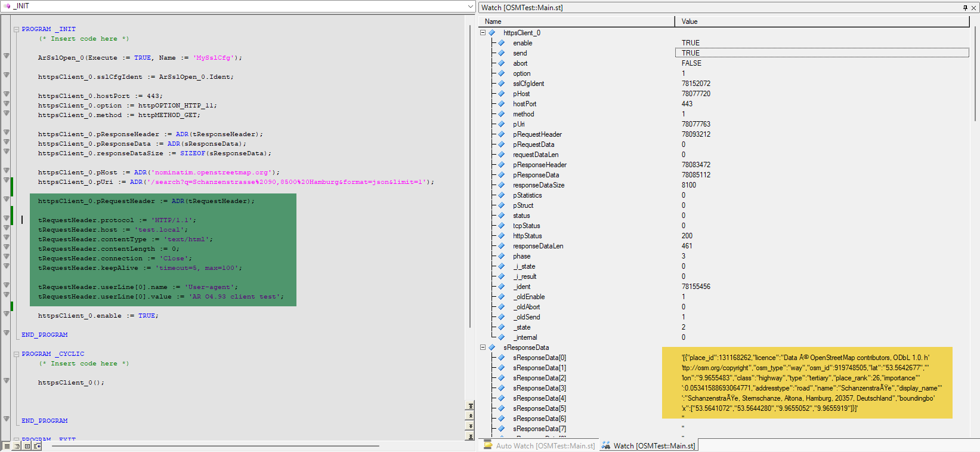Screen dimensions: 980x452
Task: Select the _oldEnable row
Action: click(x=529, y=297)
